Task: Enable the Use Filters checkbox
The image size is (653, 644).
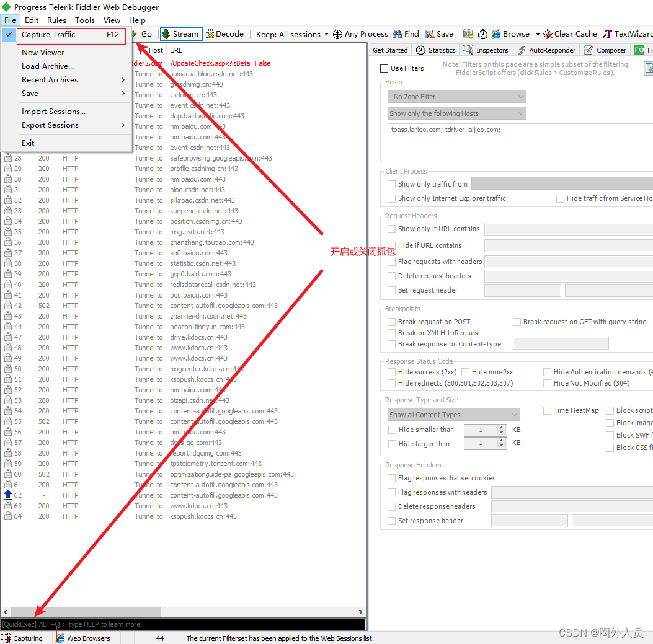Action: (384, 68)
